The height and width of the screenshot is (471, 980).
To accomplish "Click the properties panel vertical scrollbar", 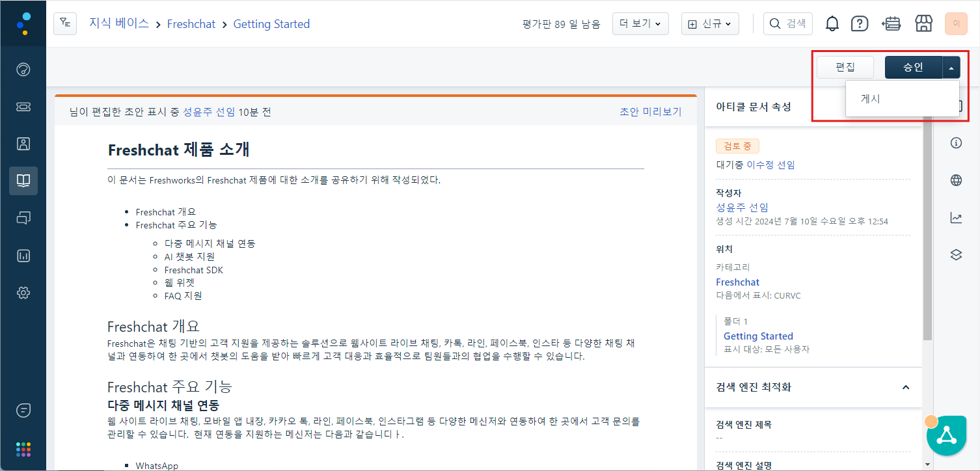I will (x=927, y=228).
